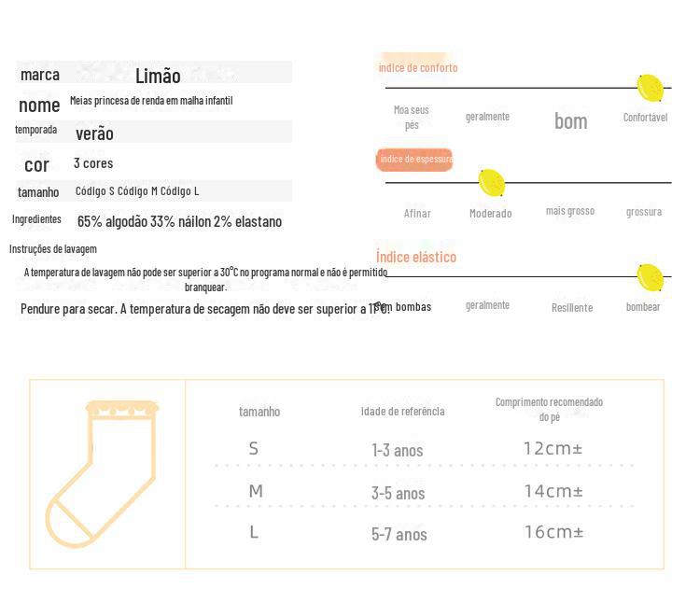Click the 'Índice elástico' heading
This screenshot has width=700, height=589.
416,257
